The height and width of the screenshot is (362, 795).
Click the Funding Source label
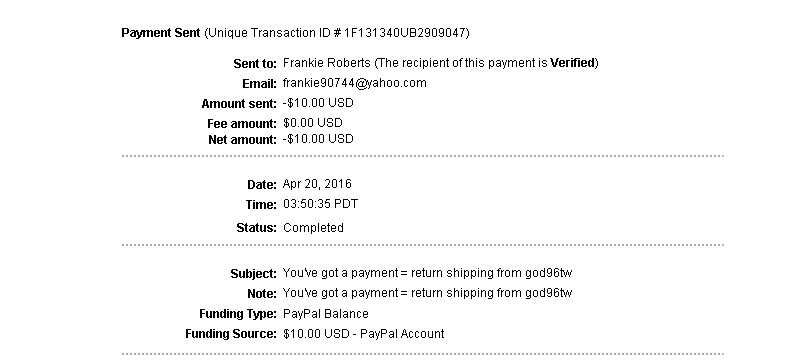click(x=231, y=334)
